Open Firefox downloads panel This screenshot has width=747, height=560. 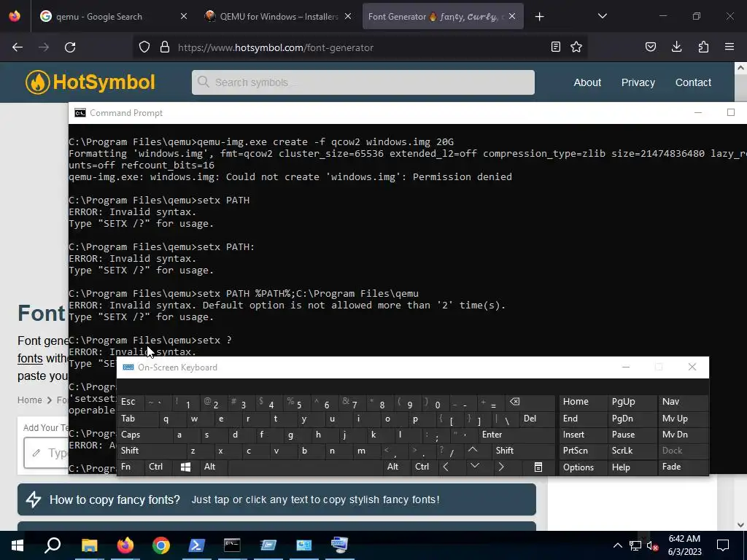pyautogui.click(x=676, y=47)
